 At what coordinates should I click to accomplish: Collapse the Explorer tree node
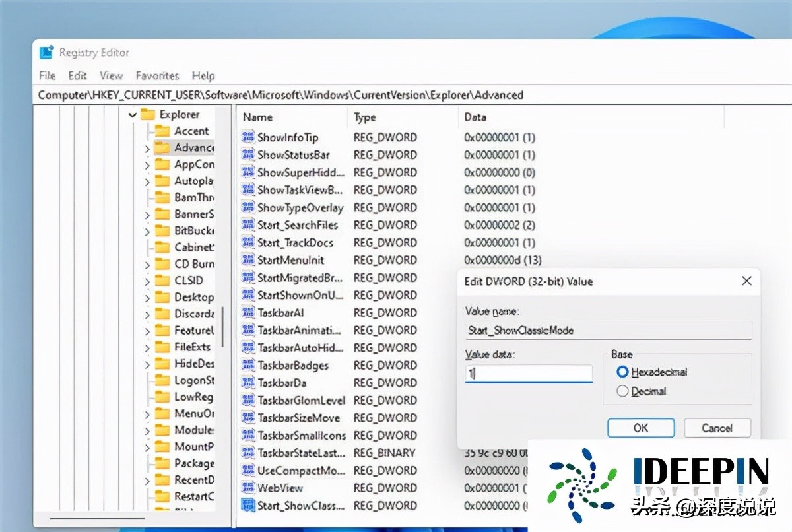click(133, 115)
